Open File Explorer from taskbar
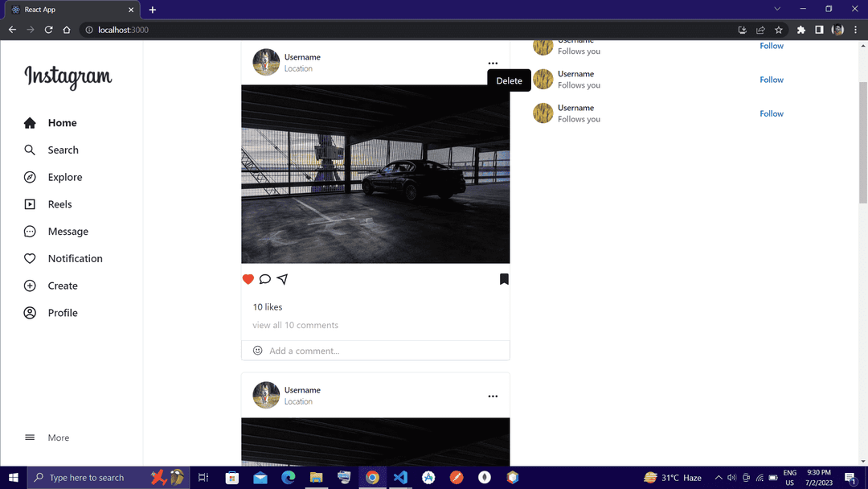This screenshot has width=868, height=489. (x=316, y=478)
